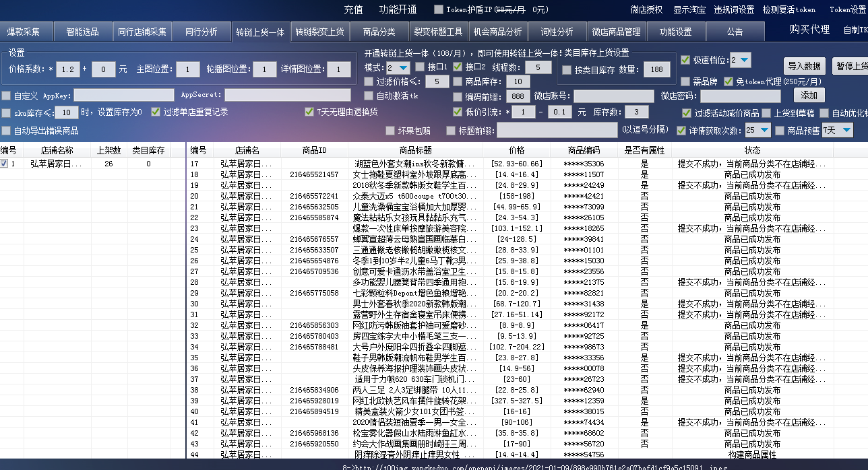Click the 商品标题 column header

point(415,150)
